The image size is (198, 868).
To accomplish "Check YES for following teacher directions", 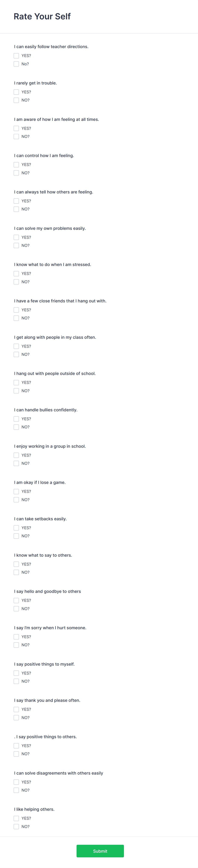I will 16,56.
